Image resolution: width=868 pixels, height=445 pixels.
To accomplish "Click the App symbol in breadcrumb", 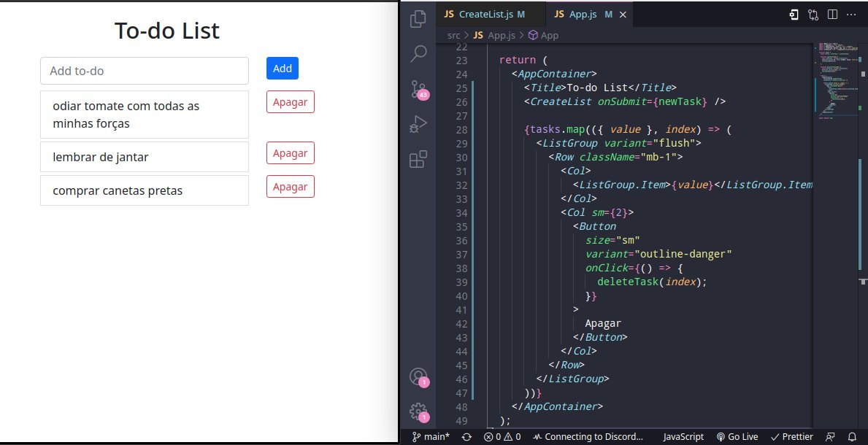I will pyautogui.click(x=543, y=36).
